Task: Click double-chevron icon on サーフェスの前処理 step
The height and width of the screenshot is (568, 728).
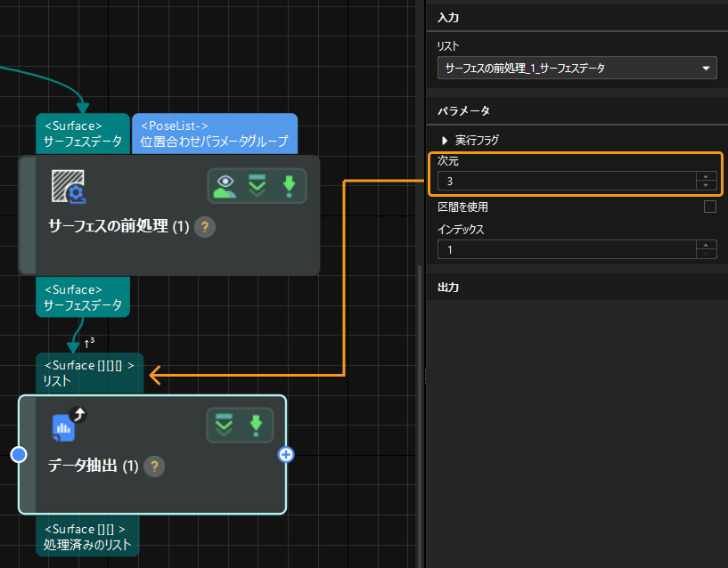Action: click(x=258, y=186)
